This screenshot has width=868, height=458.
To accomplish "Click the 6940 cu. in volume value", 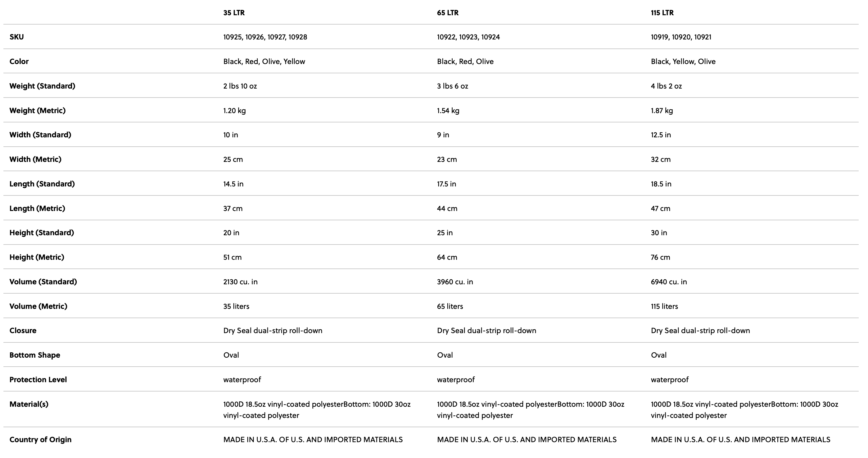I will tap(668, 282).
